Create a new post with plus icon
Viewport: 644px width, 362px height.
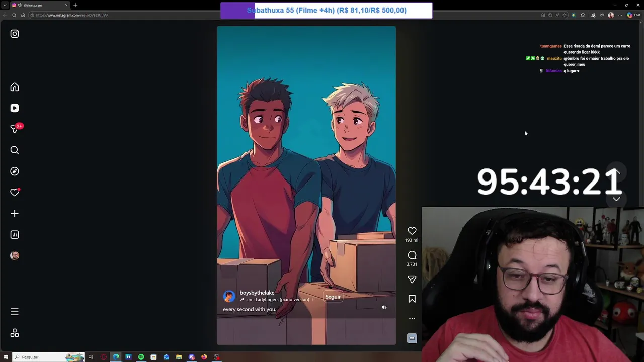pyautogui.click(x=15, y=214)
